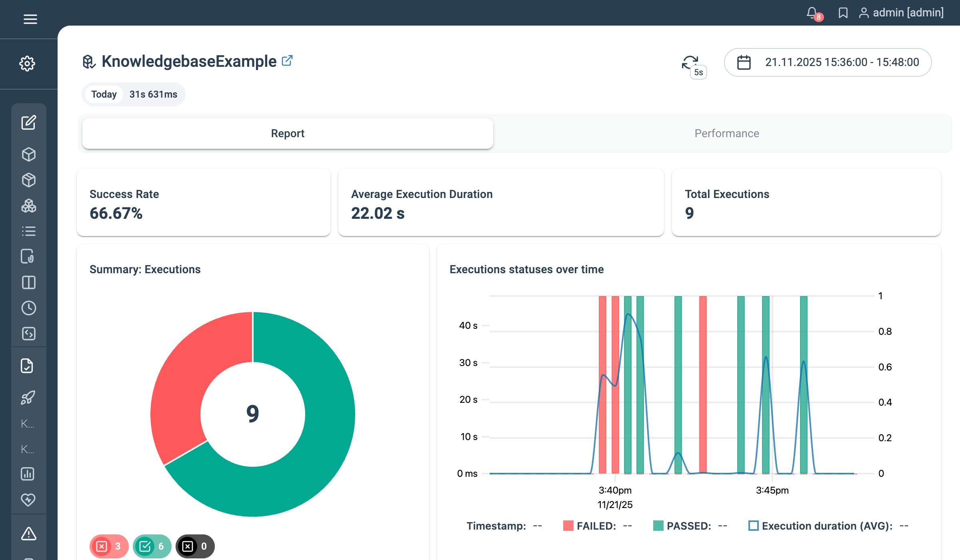Open the checked document sidebar icon
Image resolution: width=960 pixels, height=560 pixels.
pyautogui.click(x=27, y=366)
